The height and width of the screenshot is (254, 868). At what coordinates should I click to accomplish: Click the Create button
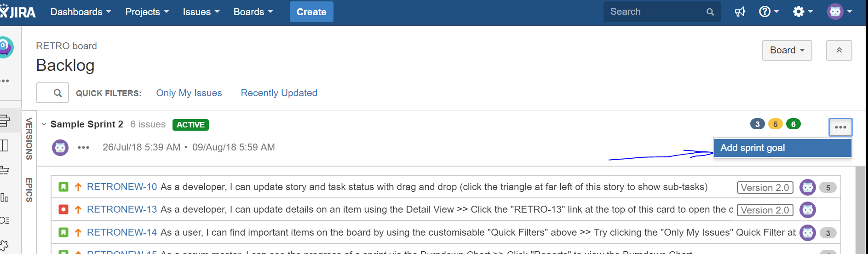[311, 12]
